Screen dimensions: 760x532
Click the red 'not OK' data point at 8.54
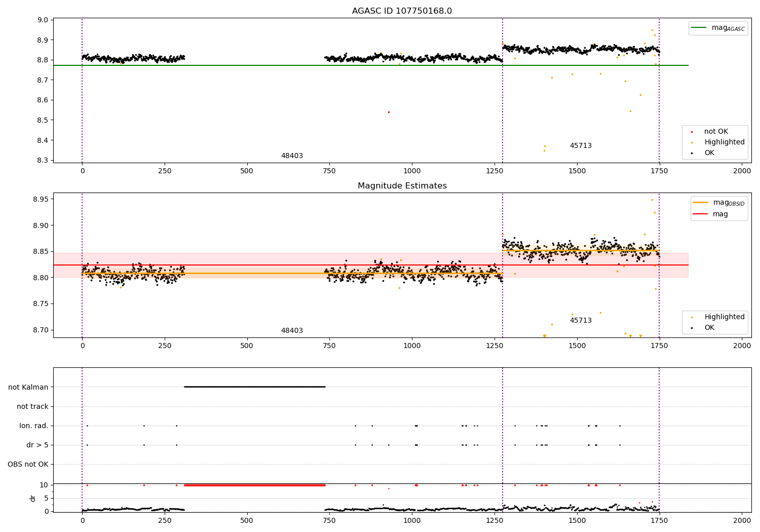pyautogui.click(x=389, y=112)
